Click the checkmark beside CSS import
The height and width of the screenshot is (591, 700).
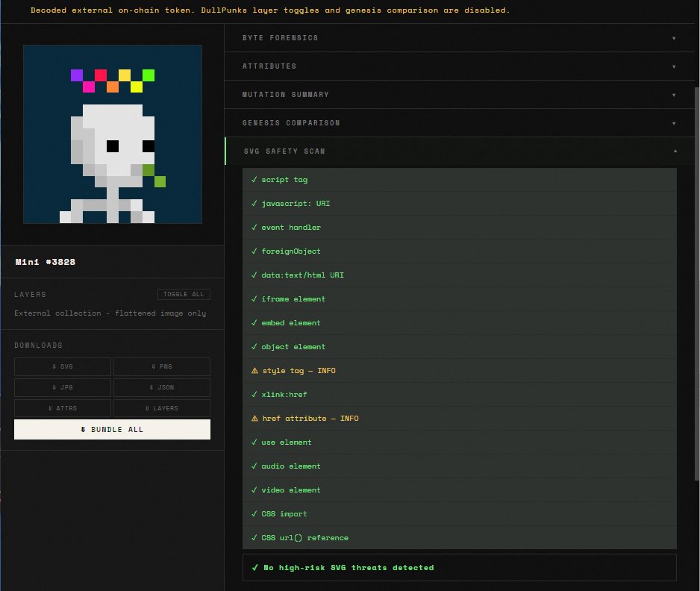[254, 514]
